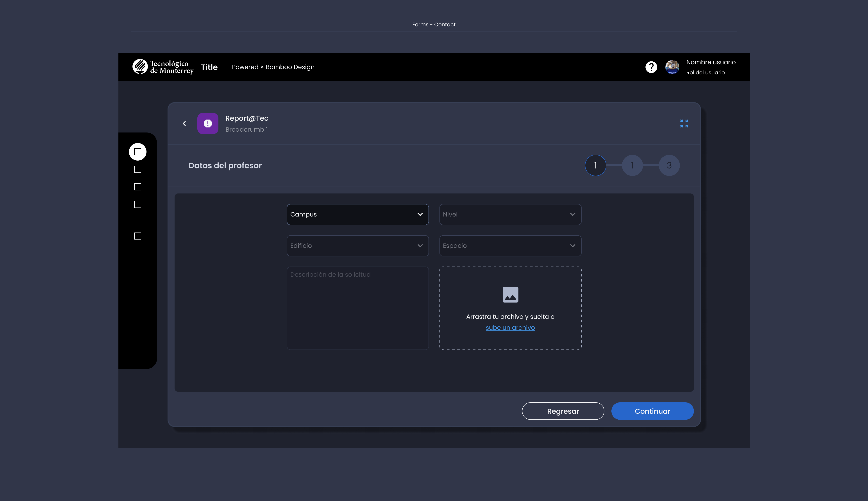This screenshot has width=868, height=501.
Task: Select the second sidebar square icon
Action: click(x=138, y=169)
